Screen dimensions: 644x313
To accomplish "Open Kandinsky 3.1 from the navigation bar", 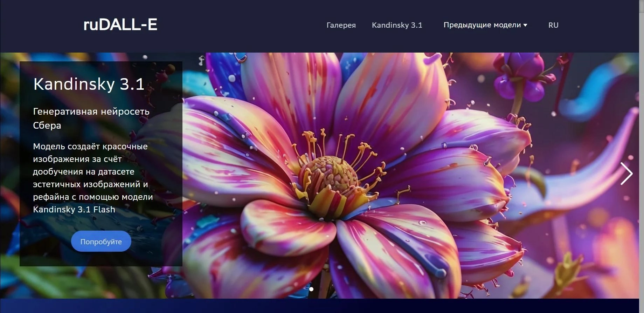I will coord(397,25).
